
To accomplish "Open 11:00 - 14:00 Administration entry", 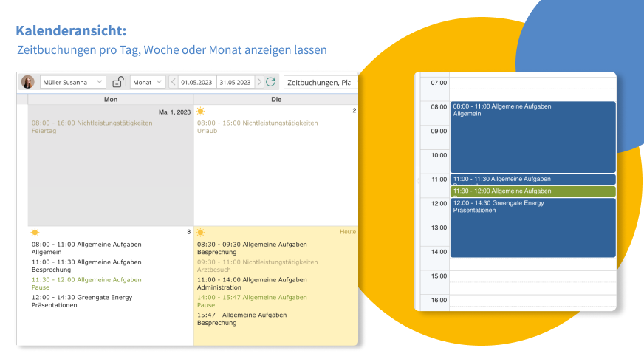I will [x=252, y=284].
